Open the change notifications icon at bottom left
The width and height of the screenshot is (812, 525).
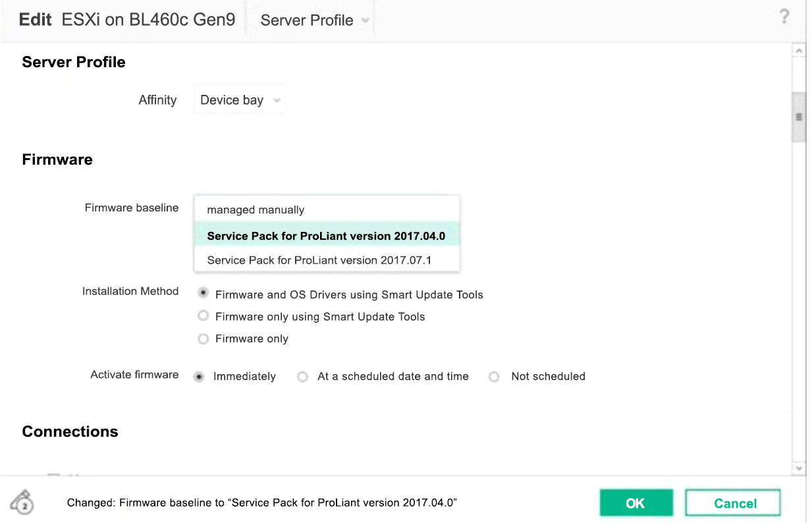(x=23, y=503)
